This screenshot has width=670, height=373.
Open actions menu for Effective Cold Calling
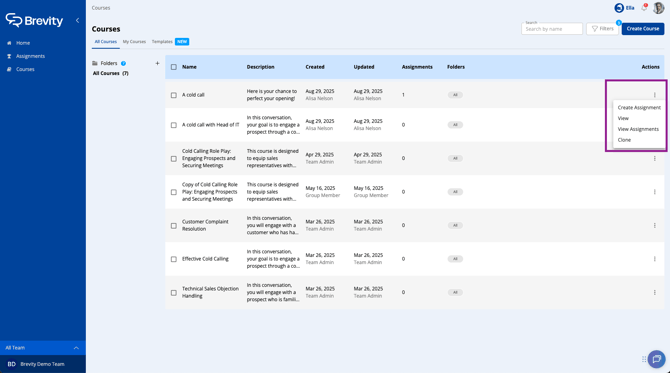click(x=654, y=259)
